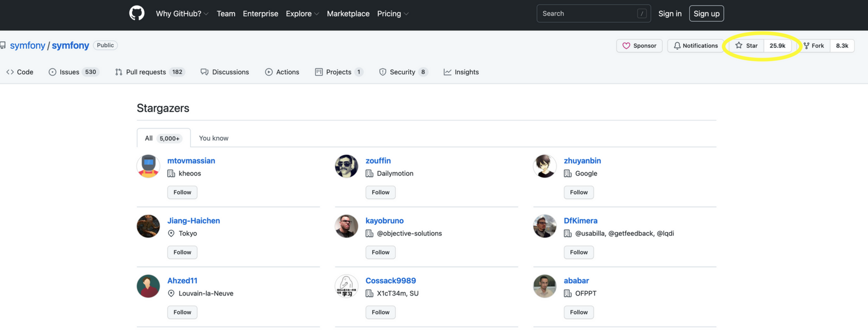Open the 8.3k forks count
868x332 pixels.
(x=842, y=46)
